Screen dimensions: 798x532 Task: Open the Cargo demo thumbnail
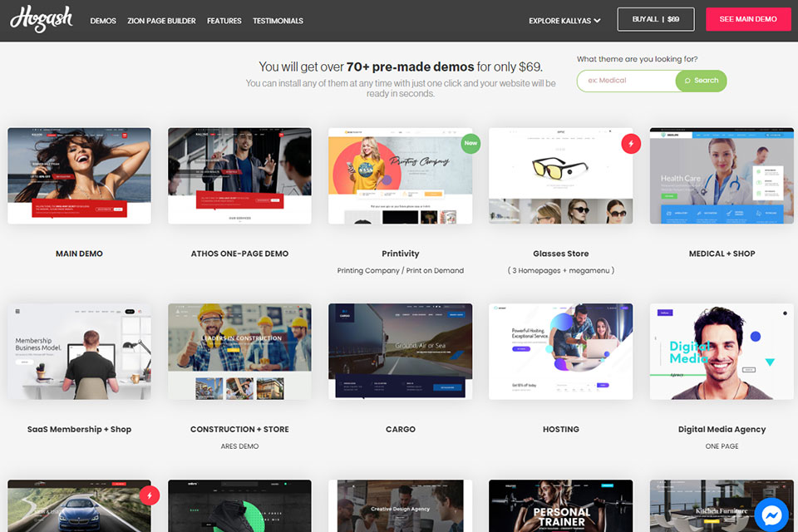pos(400,352)
